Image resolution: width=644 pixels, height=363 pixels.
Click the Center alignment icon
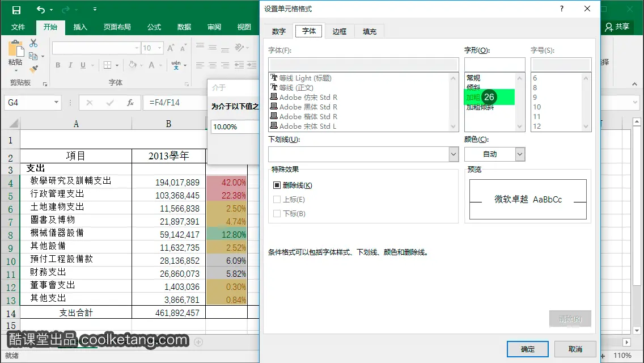[x=213, y=65]
